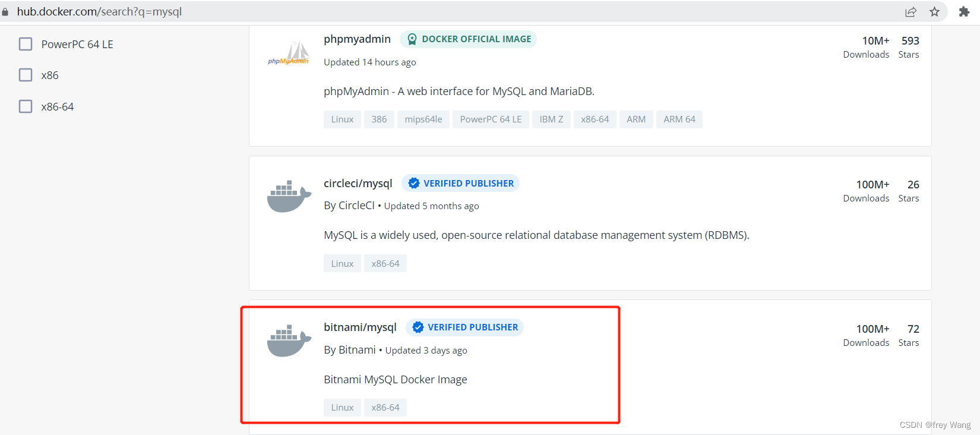Open the circleci/mysql repository link
Screen dimensions: 980x435
[358, 183]
